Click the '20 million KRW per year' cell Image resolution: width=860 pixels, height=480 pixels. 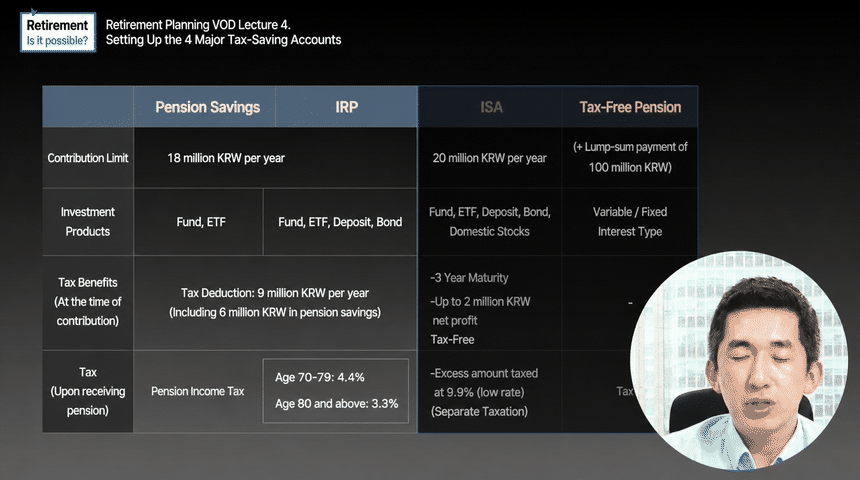tap(490, 158)
